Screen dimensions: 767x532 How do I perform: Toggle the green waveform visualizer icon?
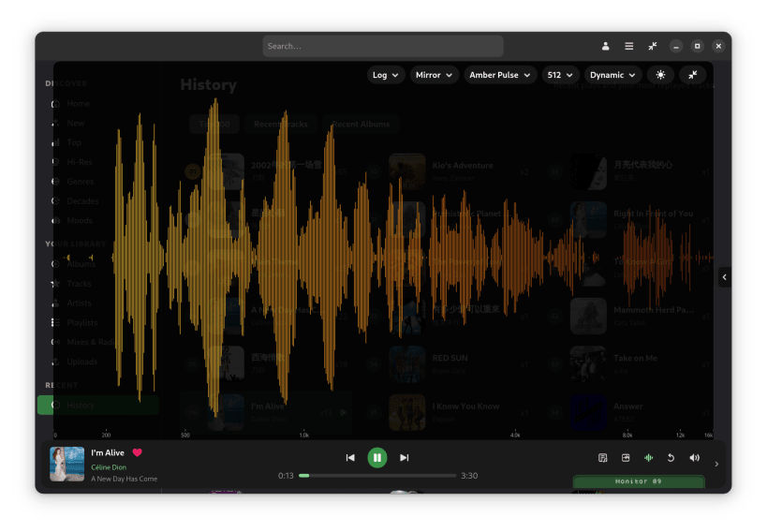point(649,458)
